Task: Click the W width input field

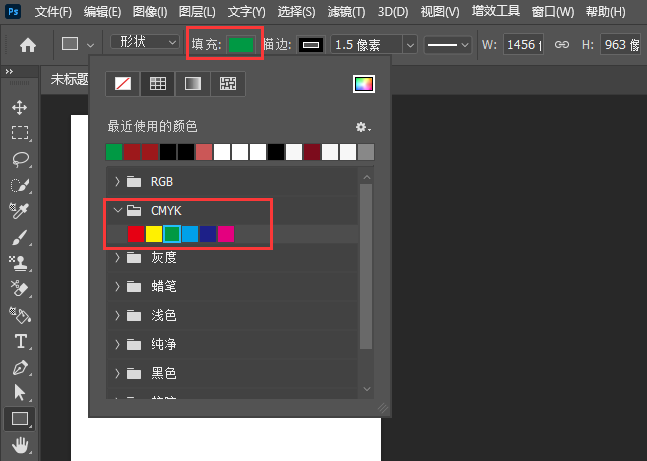Action: [x=523, y=45]
